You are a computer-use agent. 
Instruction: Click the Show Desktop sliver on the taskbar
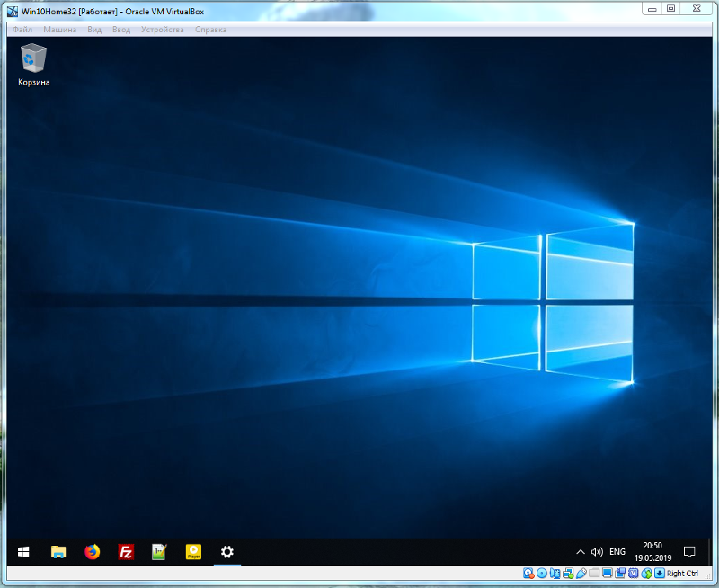pyautogui.click(x=710, y=552)
